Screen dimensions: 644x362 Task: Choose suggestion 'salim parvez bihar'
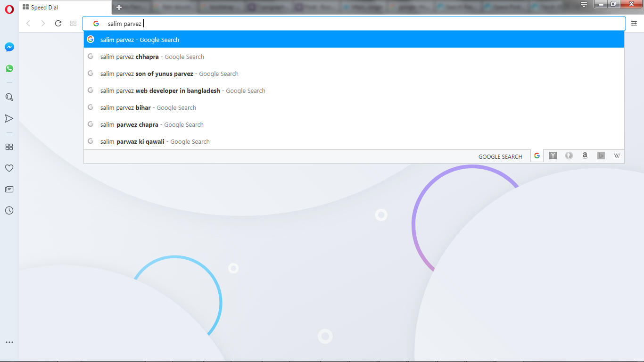pos(354,107)
